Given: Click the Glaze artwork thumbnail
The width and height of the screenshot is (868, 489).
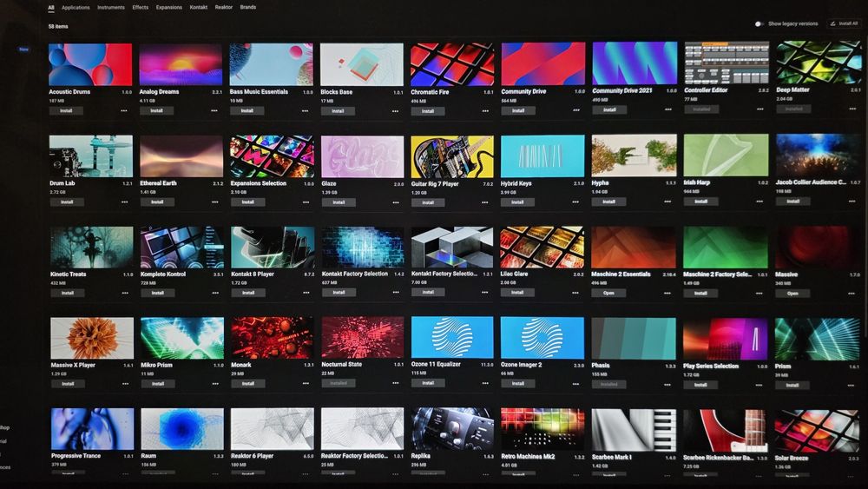Looking at the screenshot, I should 362,156.
